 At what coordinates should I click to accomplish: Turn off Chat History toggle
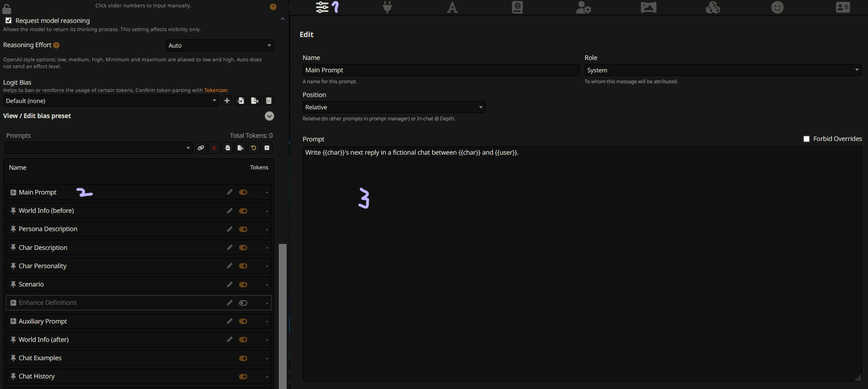243,376
